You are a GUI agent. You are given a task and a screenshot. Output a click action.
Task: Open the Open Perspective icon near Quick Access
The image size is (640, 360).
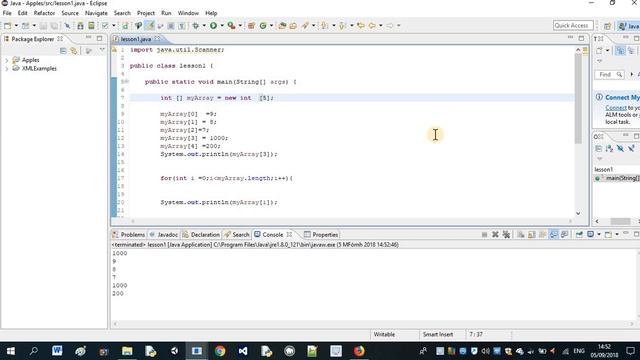607,26
